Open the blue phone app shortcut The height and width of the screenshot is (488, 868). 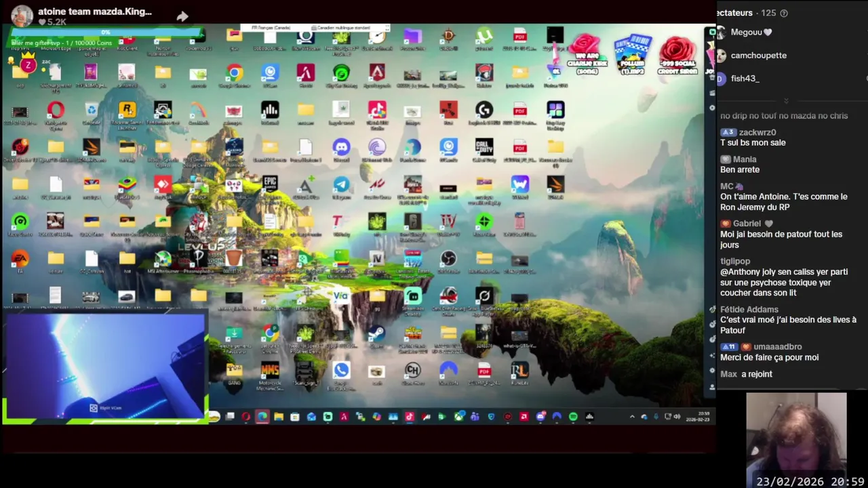[x=341, y=370]
